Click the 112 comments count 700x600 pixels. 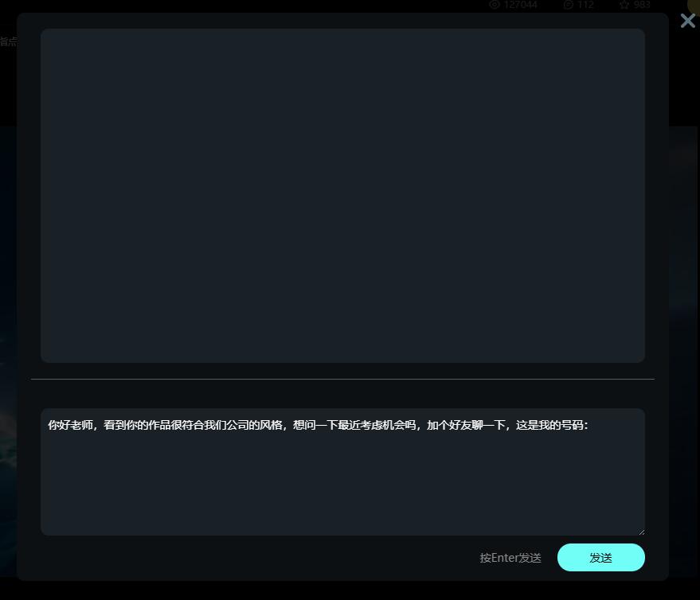coord(585,5)
